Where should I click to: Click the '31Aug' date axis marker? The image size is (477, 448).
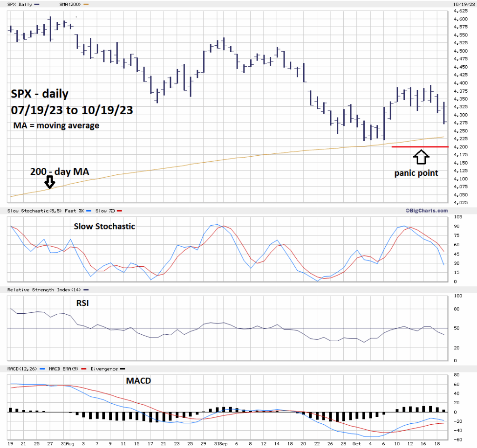pos(68,443)
